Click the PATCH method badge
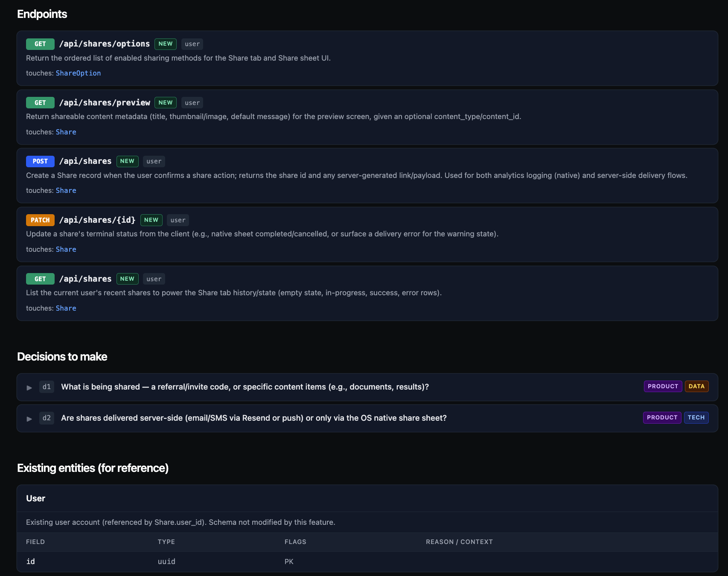 tap(40, 220)
